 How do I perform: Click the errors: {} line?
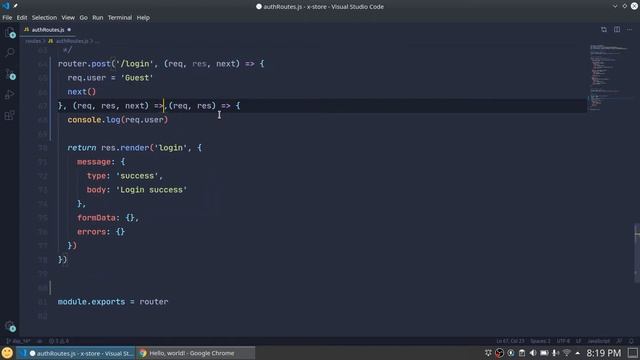coord(101,232)
